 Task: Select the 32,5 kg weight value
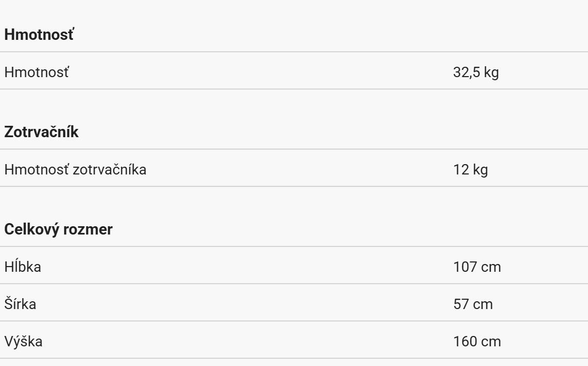click(476, 72)
